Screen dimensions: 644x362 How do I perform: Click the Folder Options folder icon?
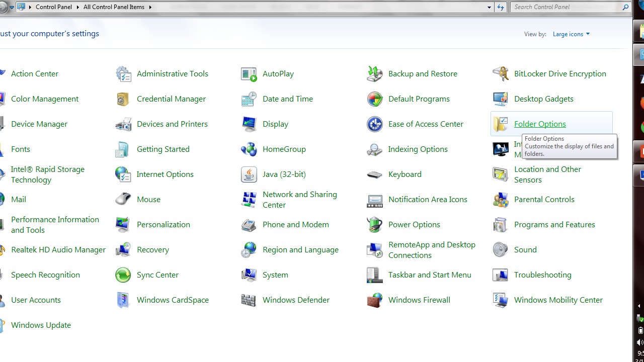(x=500, y=124)
